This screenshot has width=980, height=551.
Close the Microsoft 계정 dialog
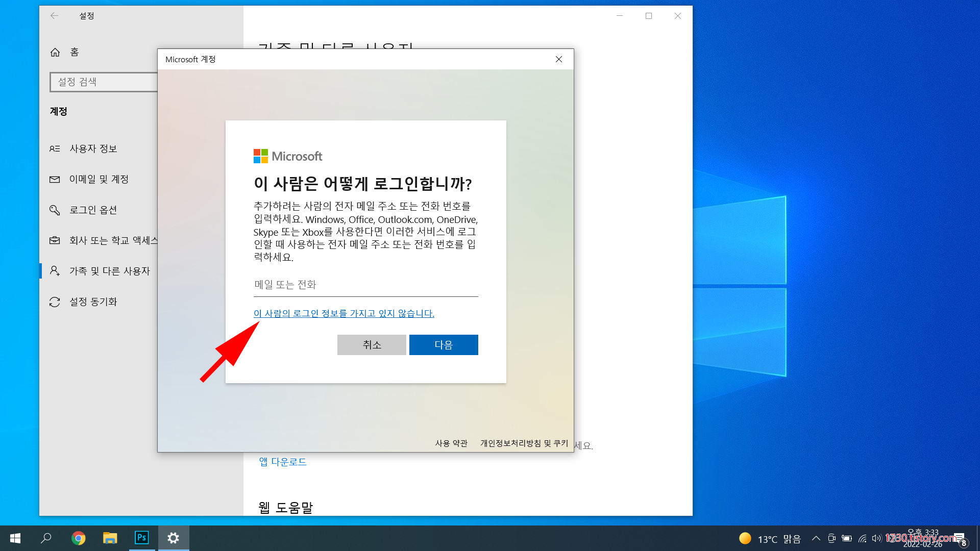pos(559,59)
